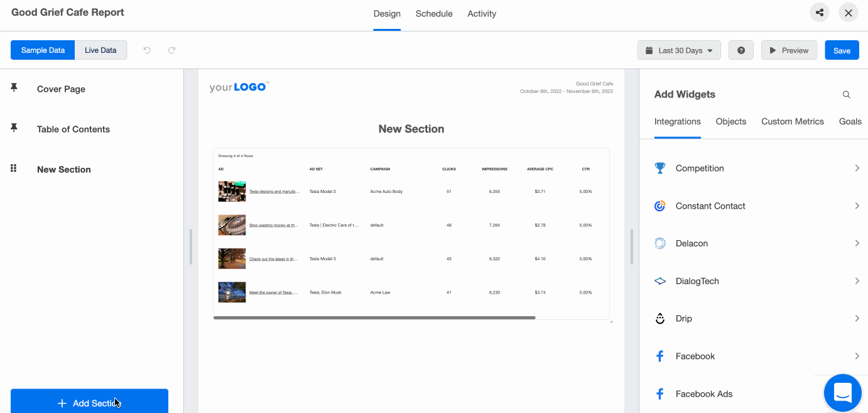This screenshot has width=868, height=413.
Task: Click the Preview button
Action: pyautogui.click(x=789, y=50)
